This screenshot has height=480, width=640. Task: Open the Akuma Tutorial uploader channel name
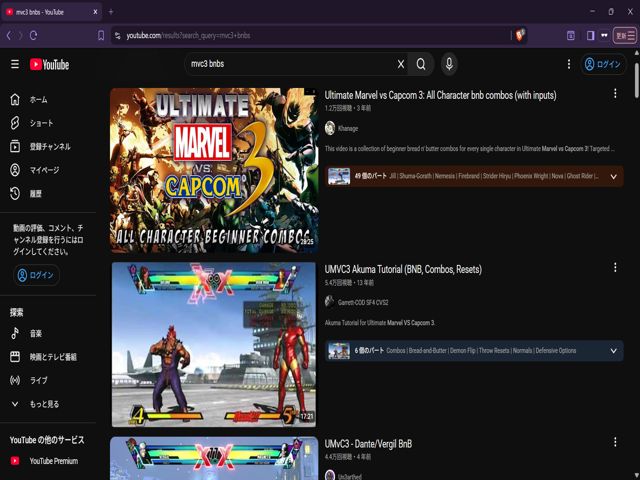[x=363, y=302]
